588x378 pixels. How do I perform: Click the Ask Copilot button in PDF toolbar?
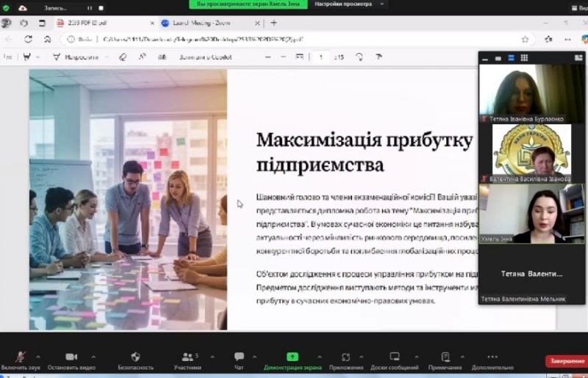pyautogui.click(x=205, y=57)
